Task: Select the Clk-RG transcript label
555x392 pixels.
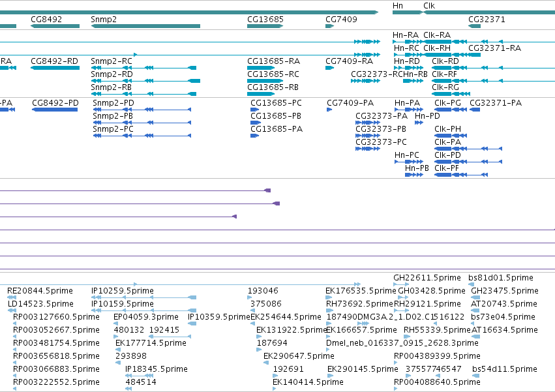Action: coord(445,87)
